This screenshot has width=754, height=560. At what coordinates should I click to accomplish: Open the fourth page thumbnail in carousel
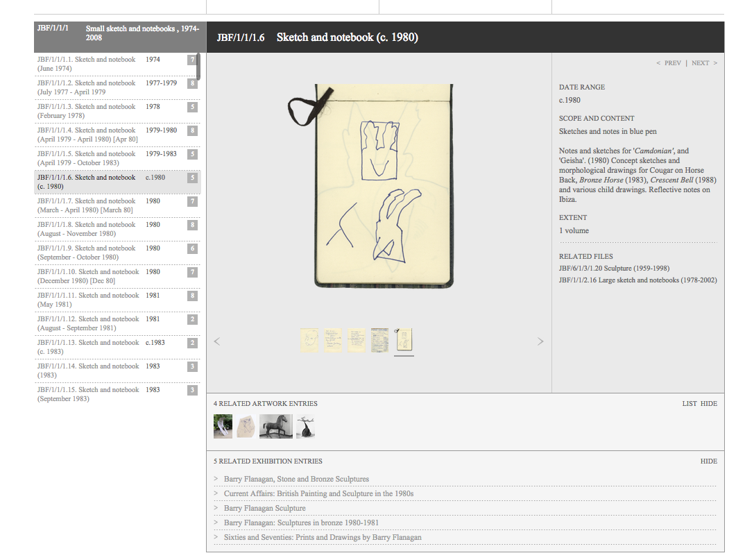tap(379, 340)
